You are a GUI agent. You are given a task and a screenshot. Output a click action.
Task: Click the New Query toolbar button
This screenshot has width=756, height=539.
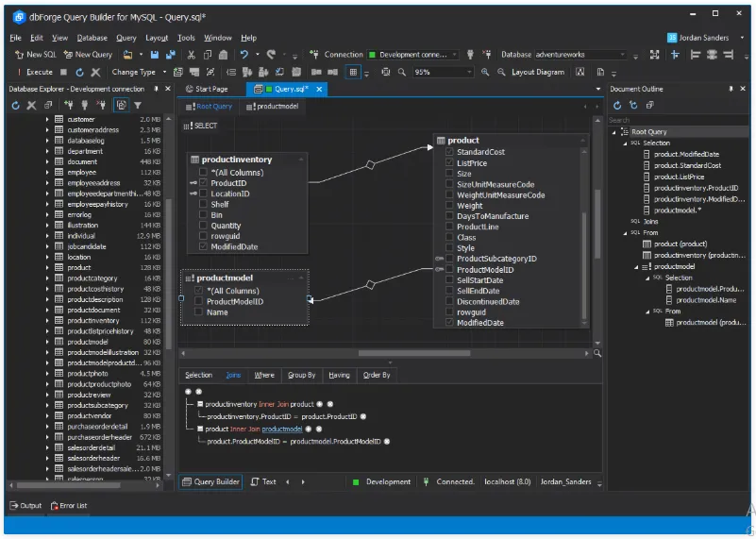click(88, 55)
